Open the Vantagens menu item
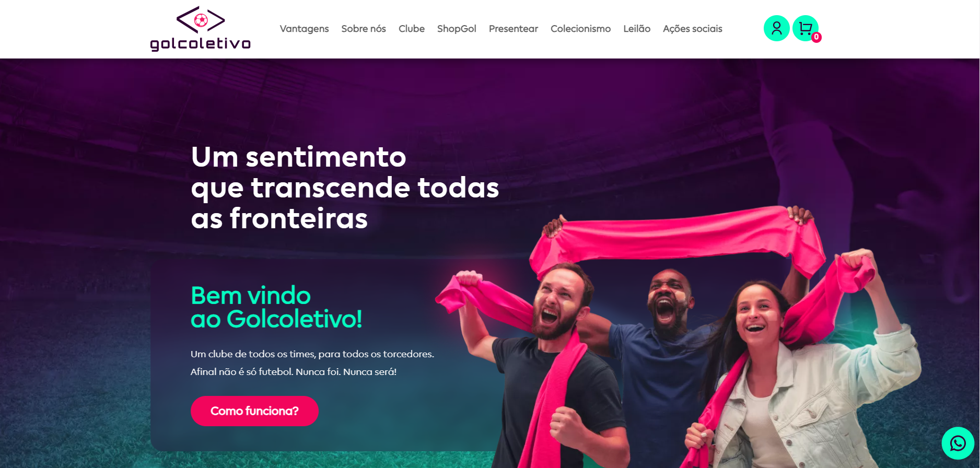 point(304,29)
